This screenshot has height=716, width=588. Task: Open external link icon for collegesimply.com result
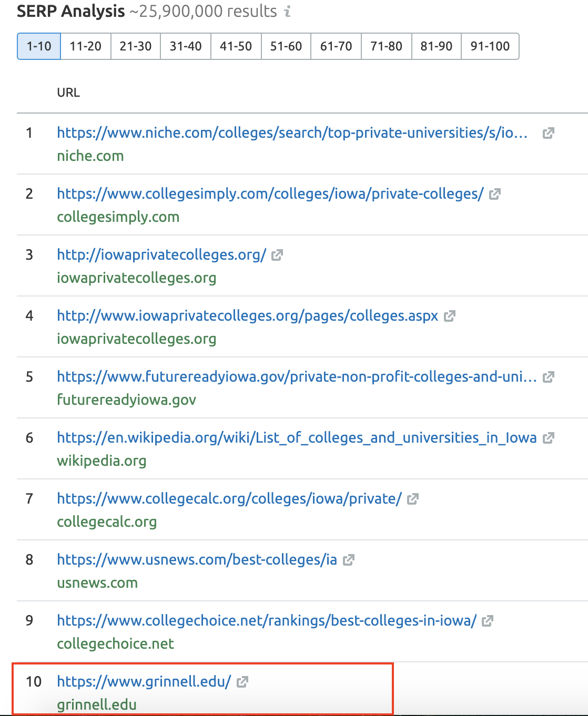[x=494, y=194]
